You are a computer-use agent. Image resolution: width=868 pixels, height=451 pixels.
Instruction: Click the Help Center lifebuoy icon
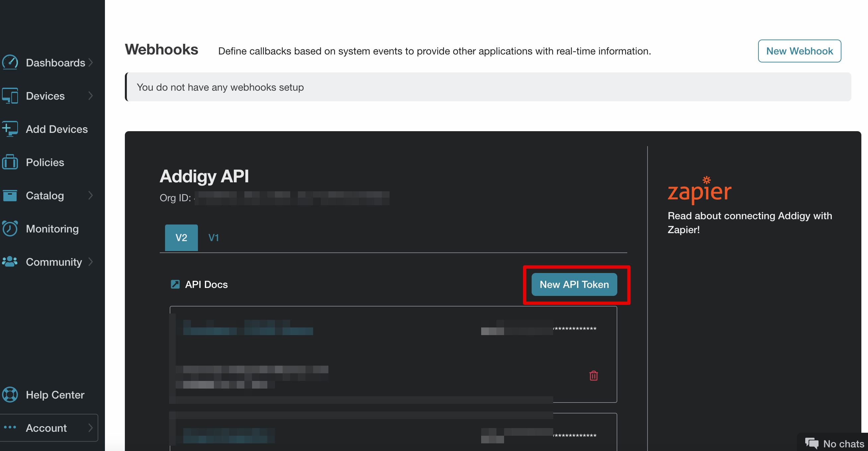[x=10, y=394]
